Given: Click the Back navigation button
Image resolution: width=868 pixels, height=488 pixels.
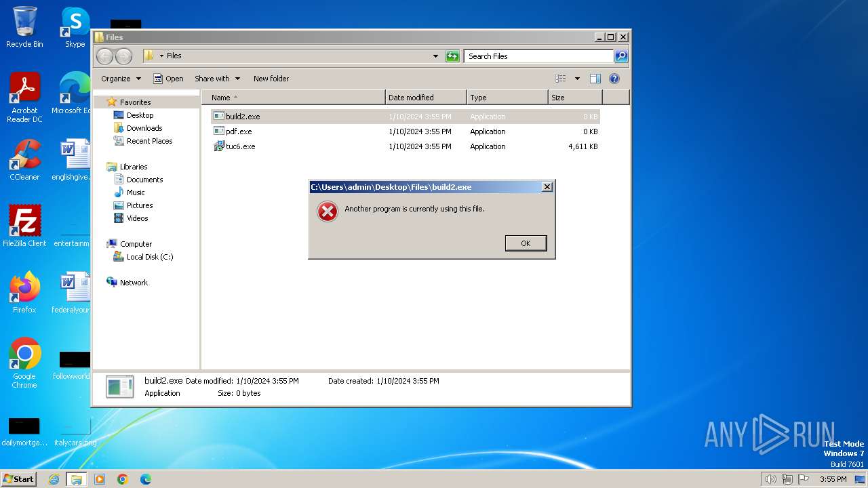Looking at the screenshot, I should tap(104, 56).
